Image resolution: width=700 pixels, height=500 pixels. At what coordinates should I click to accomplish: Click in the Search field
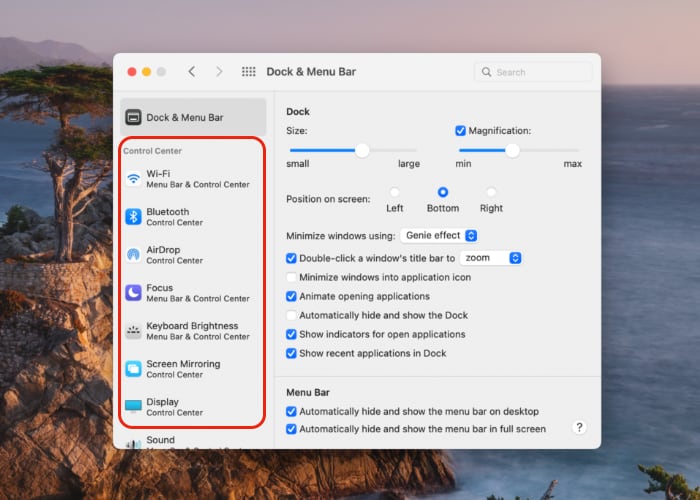click(533, 72)
